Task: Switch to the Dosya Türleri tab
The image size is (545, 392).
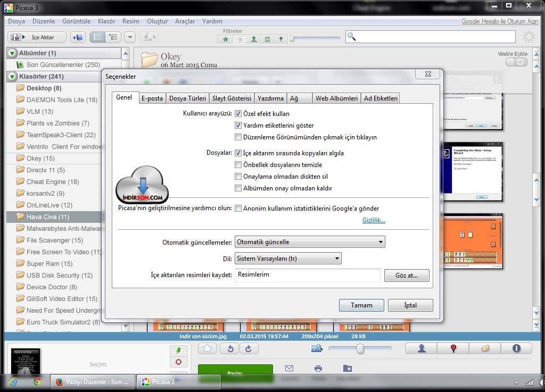Action: click(188, 98)
